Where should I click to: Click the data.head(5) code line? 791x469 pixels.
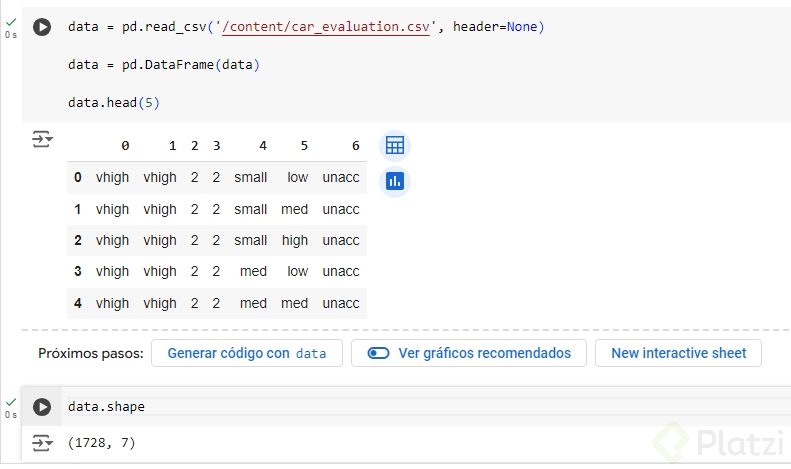[107, 103]
